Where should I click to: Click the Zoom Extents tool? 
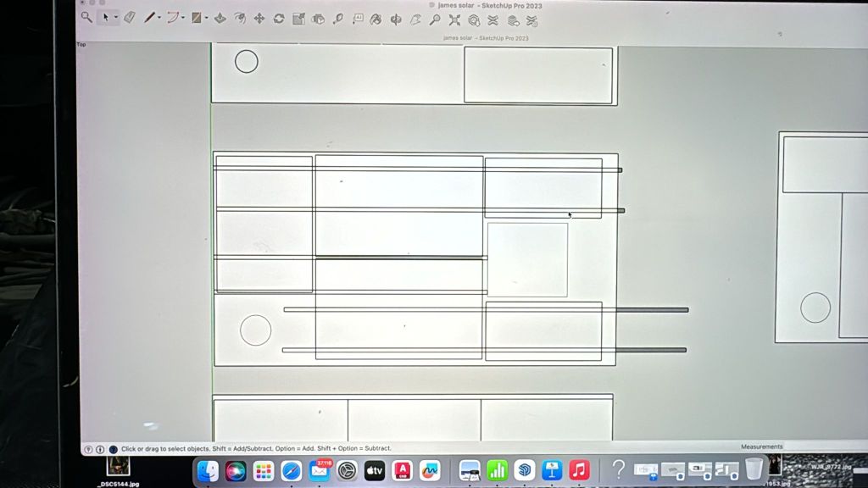(x=454, y=19)
